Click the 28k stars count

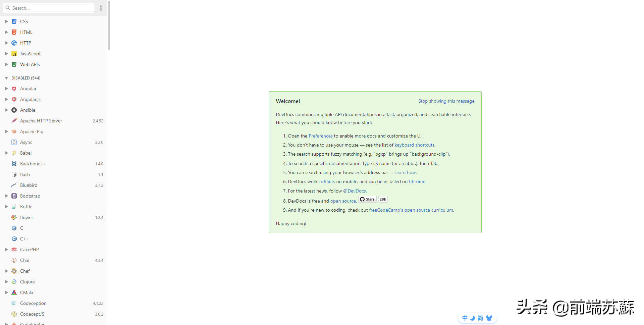[x=383, y=199]
